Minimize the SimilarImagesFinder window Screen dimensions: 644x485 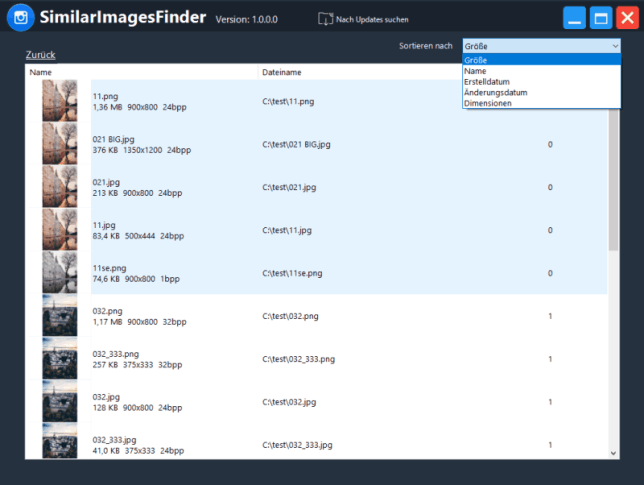pyautogui.click(x=575, y=18)
